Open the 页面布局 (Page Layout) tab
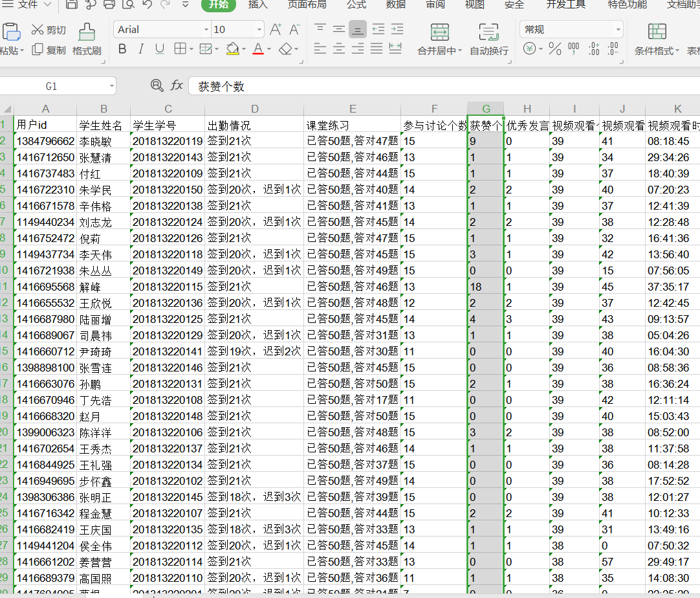 [307, 5]
